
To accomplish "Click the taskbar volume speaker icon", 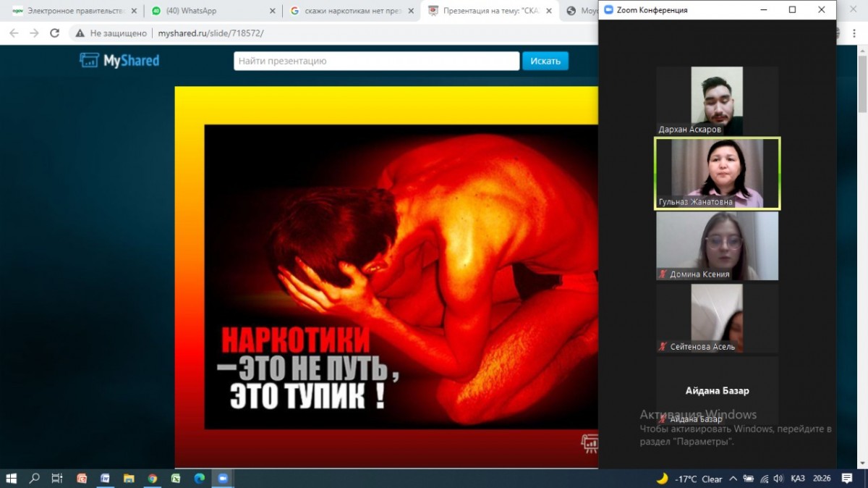I will click(x=778, y=479).
